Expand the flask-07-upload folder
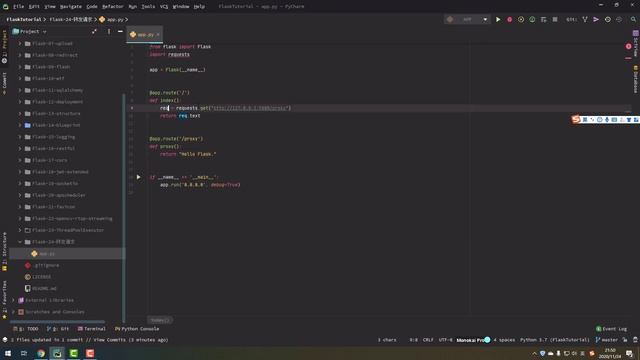This screenshot has height=360, width=640. click(x=20, y=43)
